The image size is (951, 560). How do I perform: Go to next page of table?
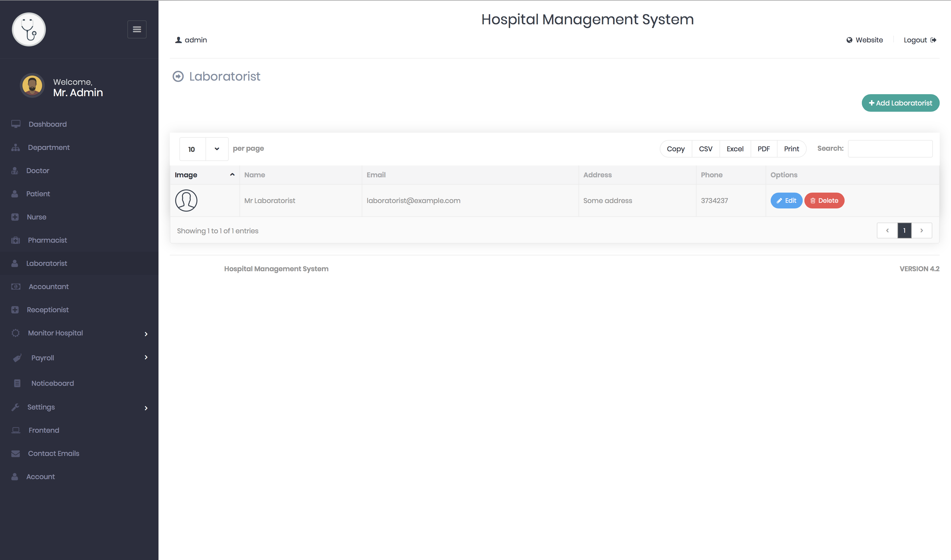coord(922,231)
